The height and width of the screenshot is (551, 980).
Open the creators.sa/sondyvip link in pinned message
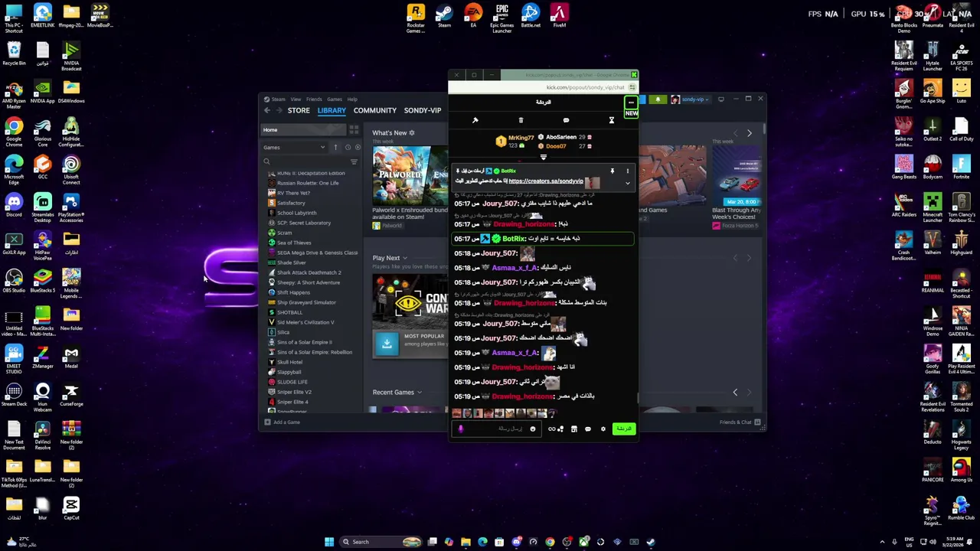(545, 181)
